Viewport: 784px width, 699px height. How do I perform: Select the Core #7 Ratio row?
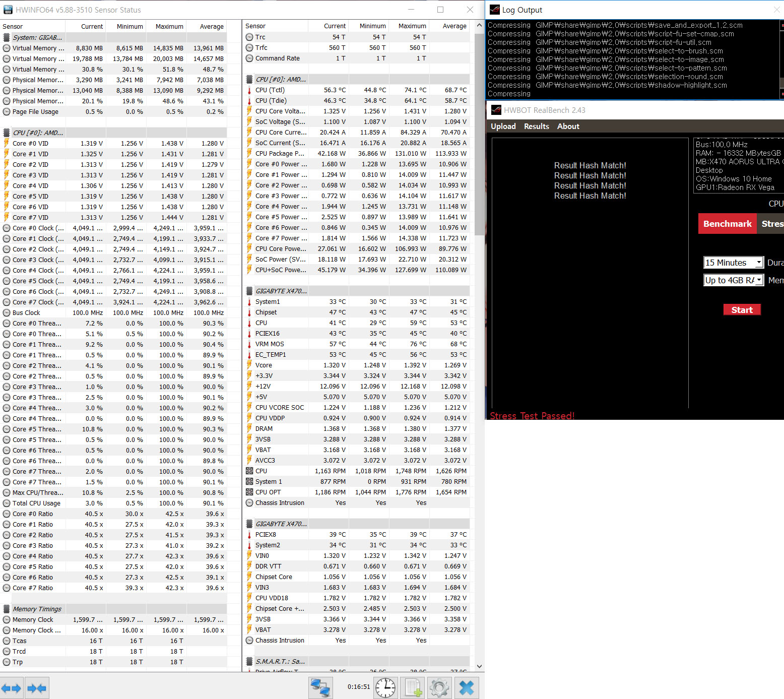tap(113, 588)
